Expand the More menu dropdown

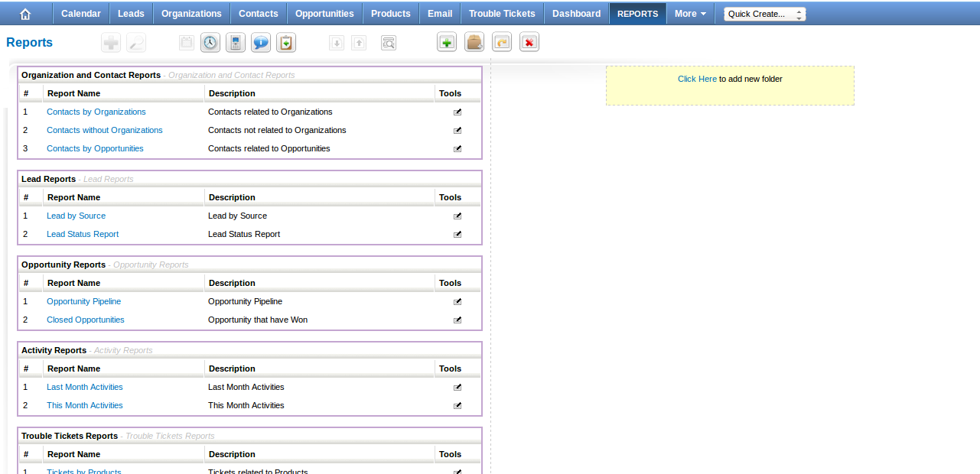690,14
